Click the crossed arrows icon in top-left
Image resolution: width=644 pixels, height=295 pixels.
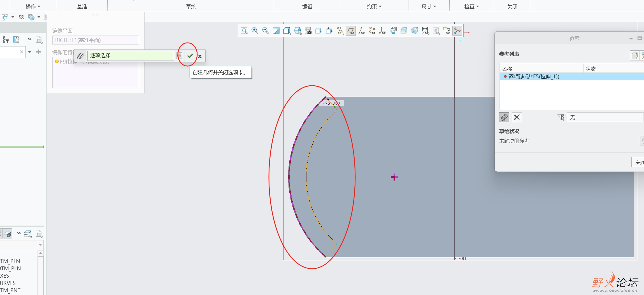[x=21, y=17]
